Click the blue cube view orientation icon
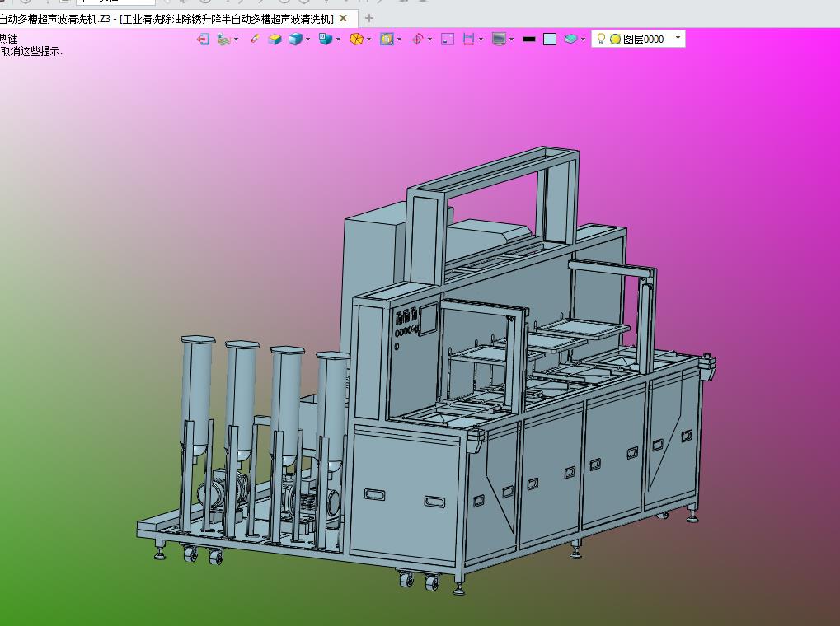This screenshot has height=626, width=840. tap(325, 39)
